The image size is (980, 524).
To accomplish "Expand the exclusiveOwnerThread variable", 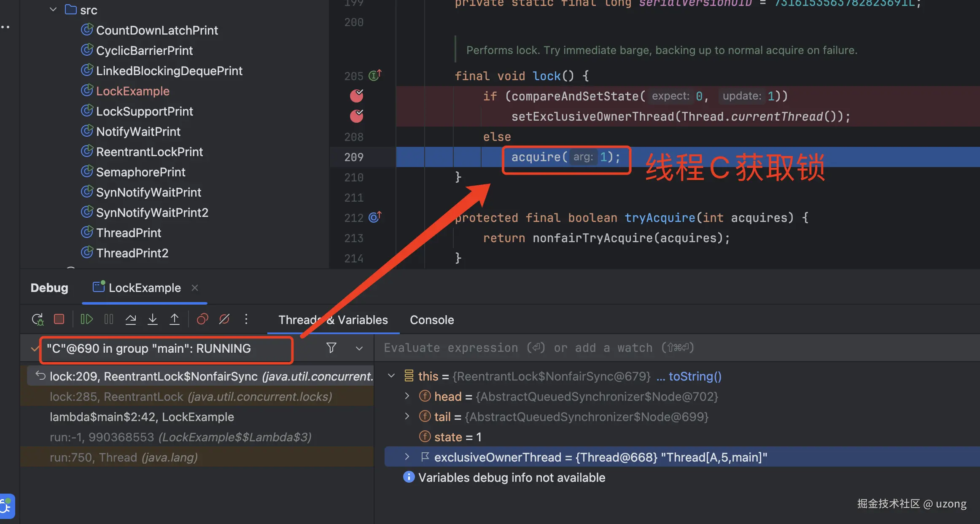I will pos(407,457).
